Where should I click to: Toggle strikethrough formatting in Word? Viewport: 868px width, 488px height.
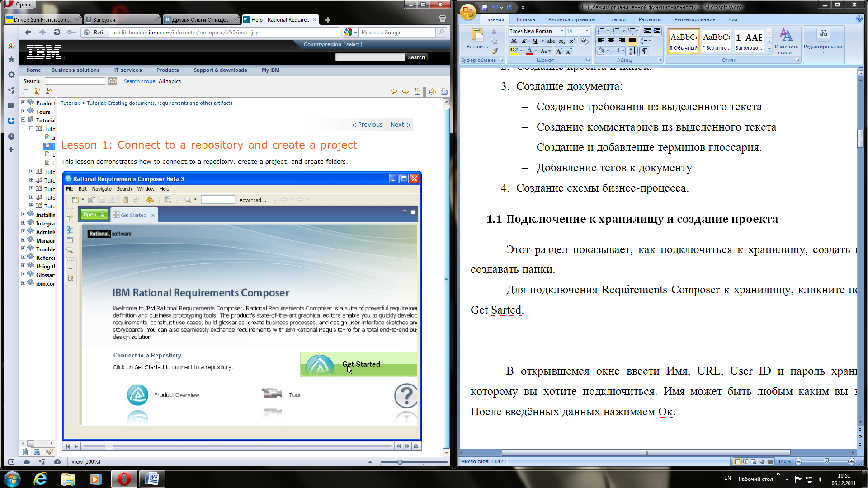pos(551,41)
